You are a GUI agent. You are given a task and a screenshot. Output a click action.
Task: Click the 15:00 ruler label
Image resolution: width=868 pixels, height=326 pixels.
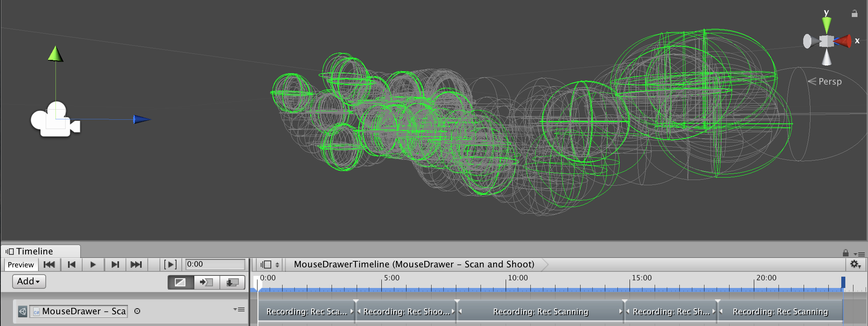click(x=642, y=278)
